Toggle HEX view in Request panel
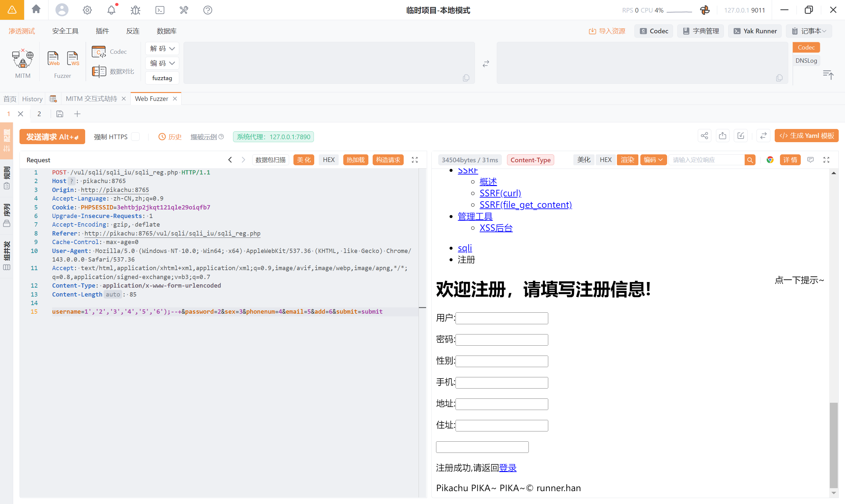Image resolution: width=845 pixels, height=504 pixels. [328, 160]
